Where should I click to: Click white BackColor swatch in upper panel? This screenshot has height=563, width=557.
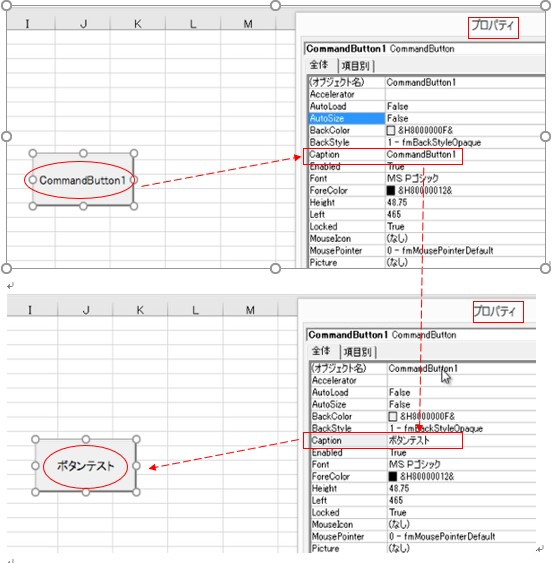click(x=391, y=130)
